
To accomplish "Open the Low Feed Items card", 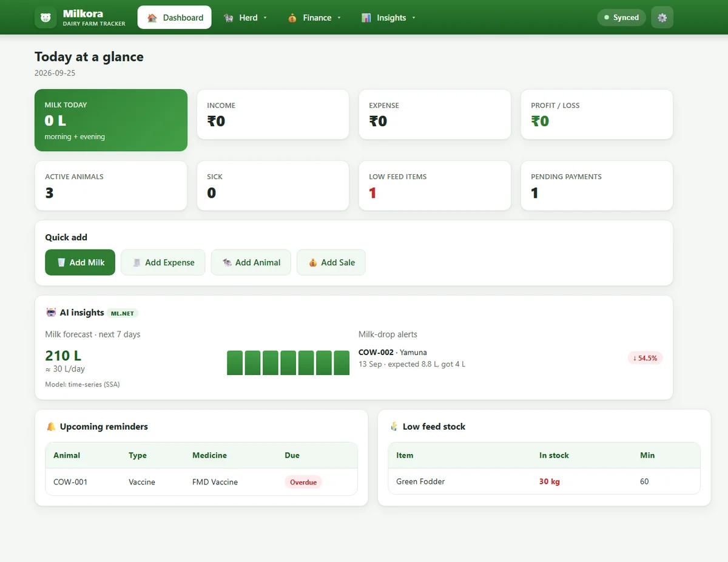I will (x=435, y=186).
